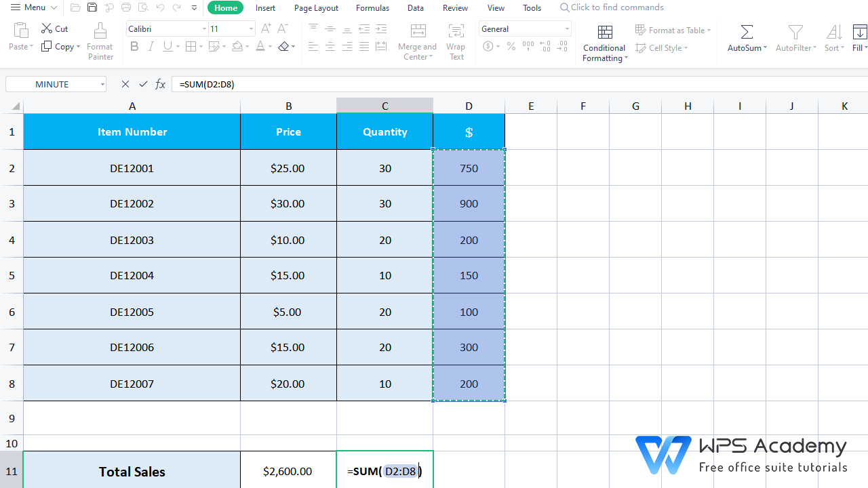The width and height of the screenshot is (868, 488).
Task: Click the Clear eraser icon
Action: pos(283,46)
